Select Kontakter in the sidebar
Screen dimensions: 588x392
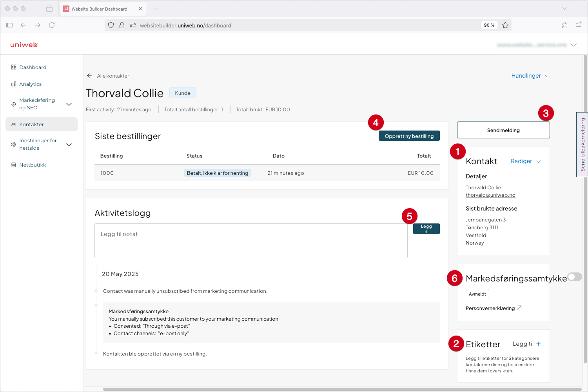click(x=42, y=124)
